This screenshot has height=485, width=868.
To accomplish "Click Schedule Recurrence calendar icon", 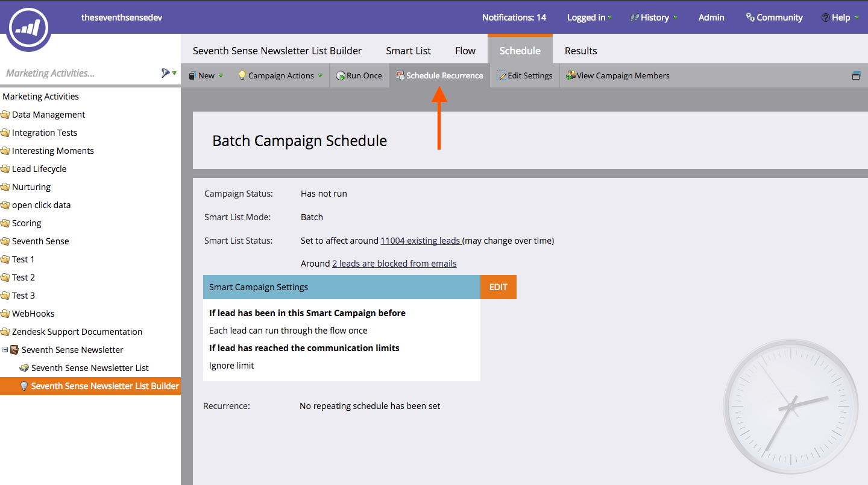I will [400, 76].
